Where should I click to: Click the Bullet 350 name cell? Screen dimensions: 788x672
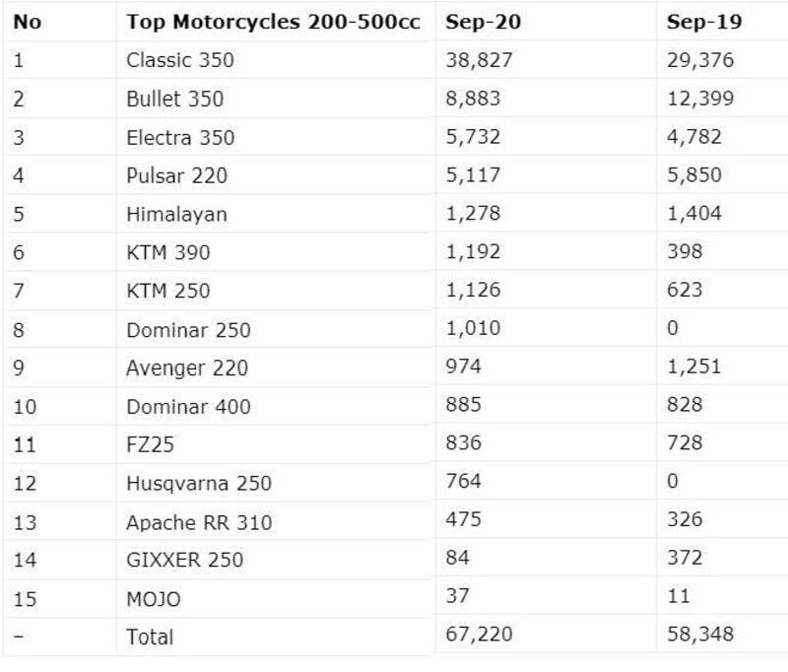coord(175,99)
